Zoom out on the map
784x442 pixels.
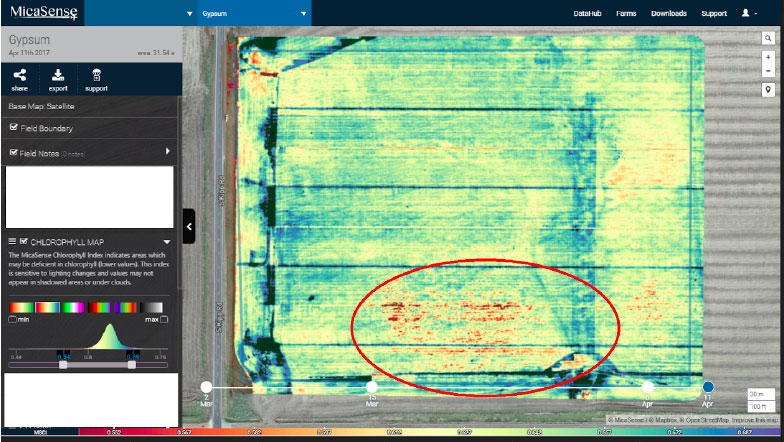(x=767, y=71)
